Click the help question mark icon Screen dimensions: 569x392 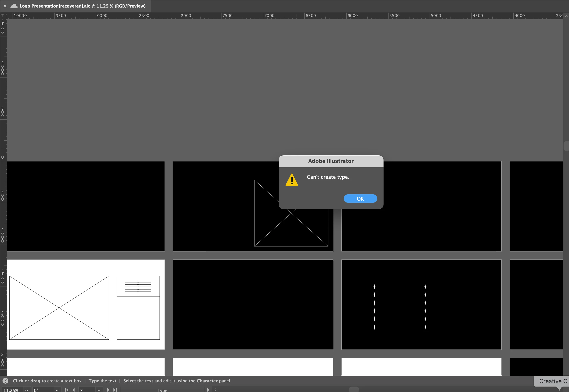tap(5, 380)
